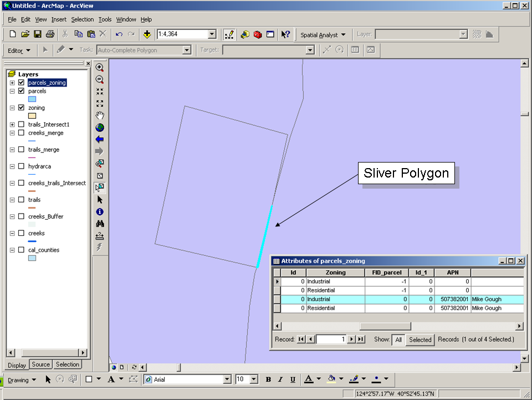Open the map scale dropdown
Image resolution: width=532 pixels, height=400 pixels.
tap(212, 34)
